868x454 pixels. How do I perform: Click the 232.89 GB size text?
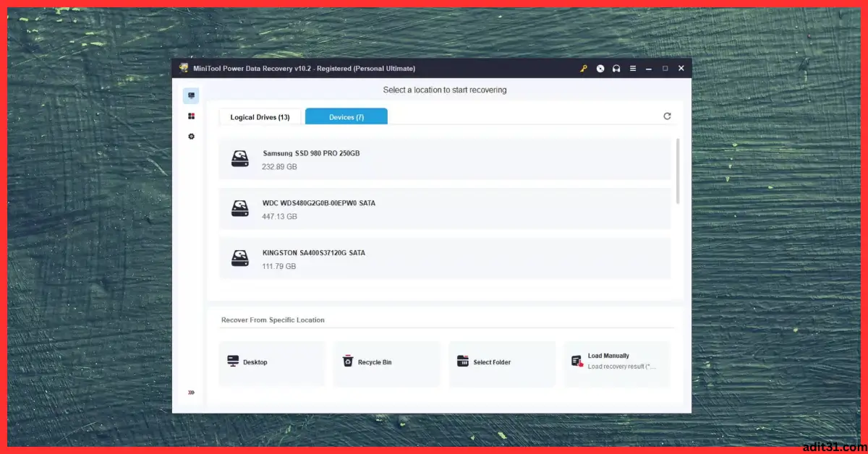pos(279,167)
